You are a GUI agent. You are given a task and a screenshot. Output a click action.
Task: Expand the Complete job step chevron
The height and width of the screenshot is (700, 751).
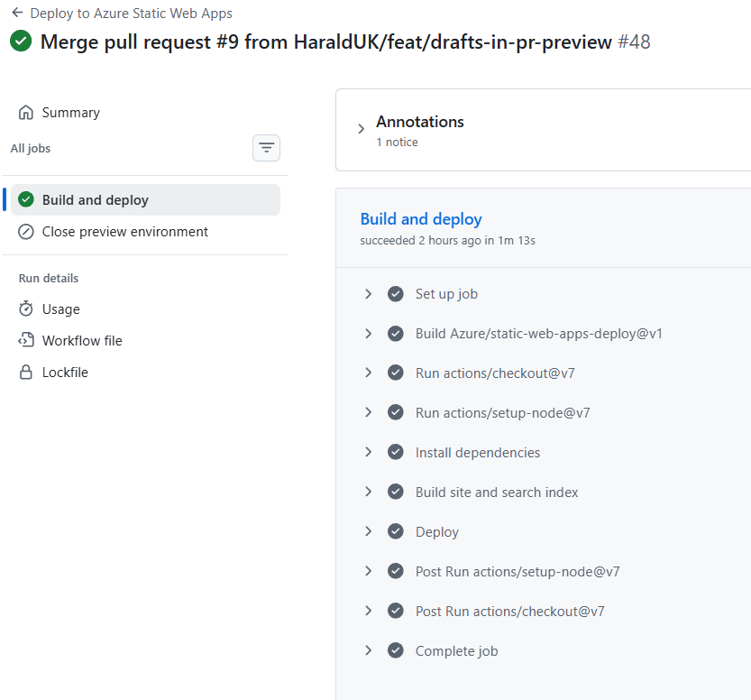coord(368,650)
